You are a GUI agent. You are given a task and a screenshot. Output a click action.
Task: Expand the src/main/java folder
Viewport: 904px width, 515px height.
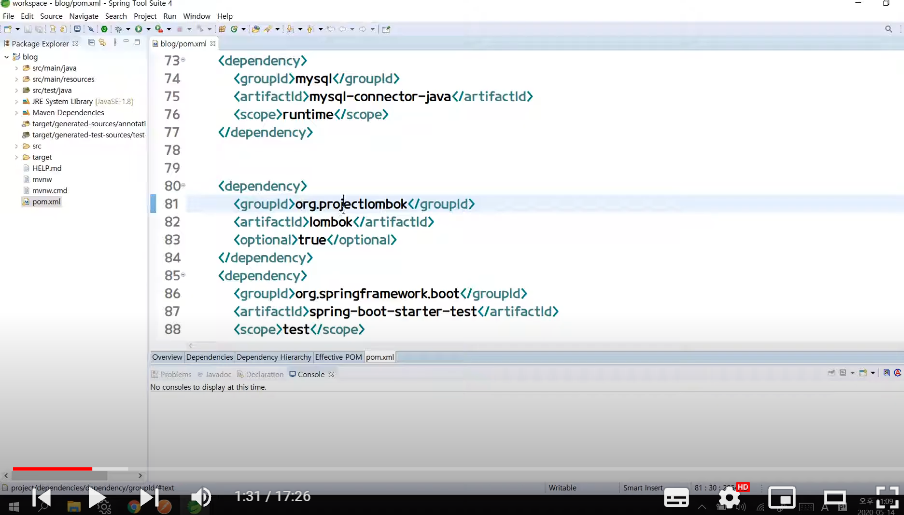[x=16, y=68]
